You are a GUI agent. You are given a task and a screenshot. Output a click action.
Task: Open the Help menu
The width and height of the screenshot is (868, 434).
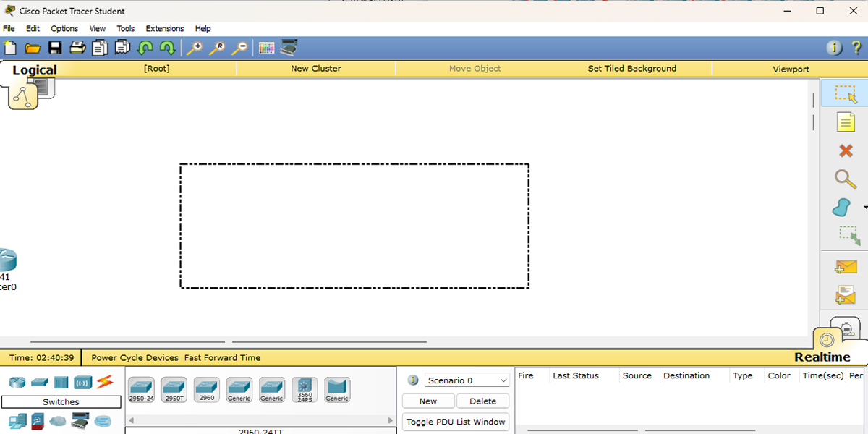pyautogui.click(x=203, y=29)
